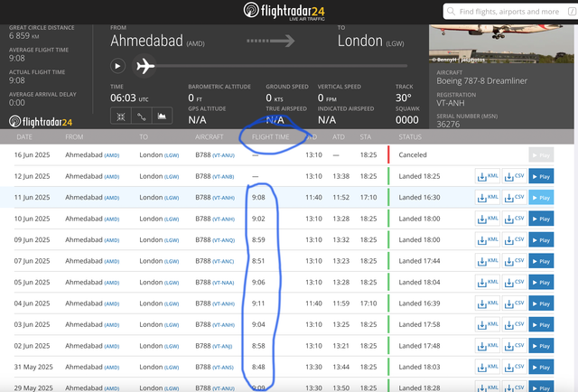Play the 04 Jun 2025 flight
This screenshot has width=578, height=392.
tap(541, 303)
